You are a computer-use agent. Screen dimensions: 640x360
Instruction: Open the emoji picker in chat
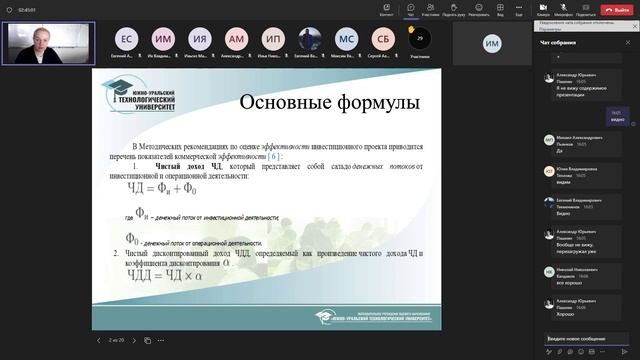pos(581,351)
